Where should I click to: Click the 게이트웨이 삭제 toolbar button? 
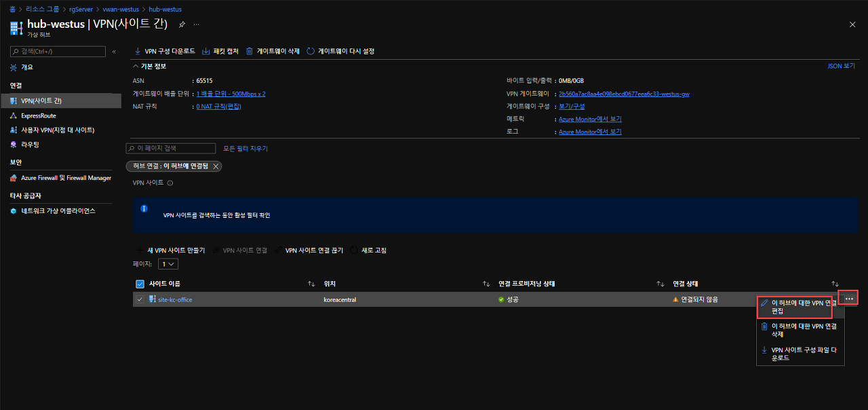tap(273, 51)
